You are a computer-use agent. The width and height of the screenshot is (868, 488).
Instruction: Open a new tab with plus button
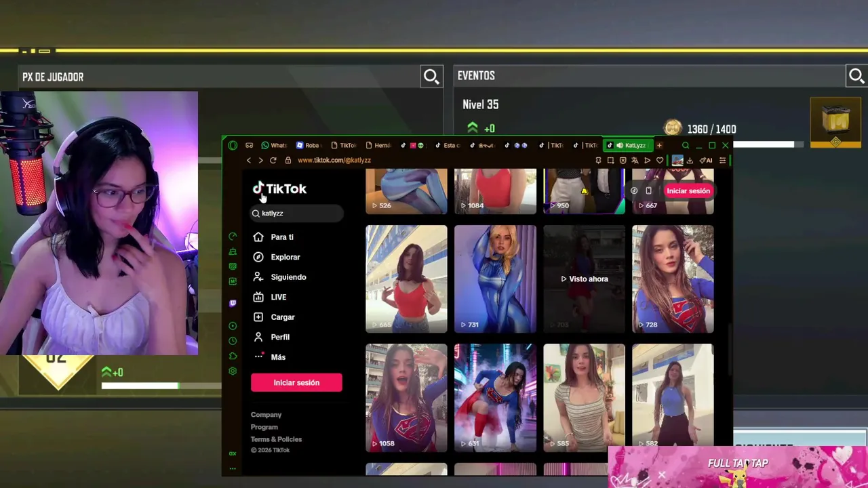659,145
